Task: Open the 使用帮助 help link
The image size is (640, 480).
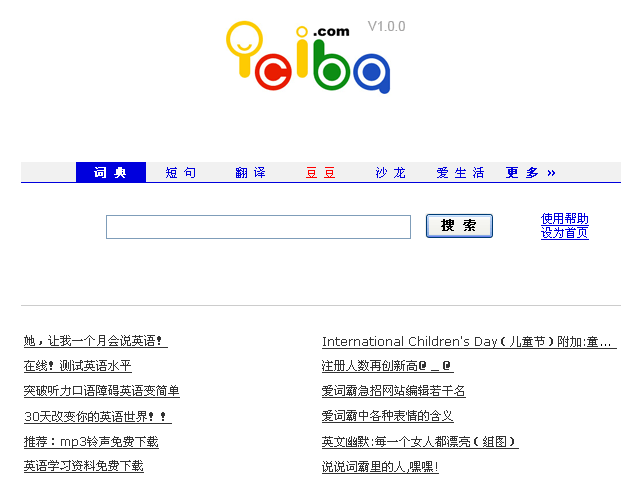Action: pyautogui.click(x=564, y=218)
